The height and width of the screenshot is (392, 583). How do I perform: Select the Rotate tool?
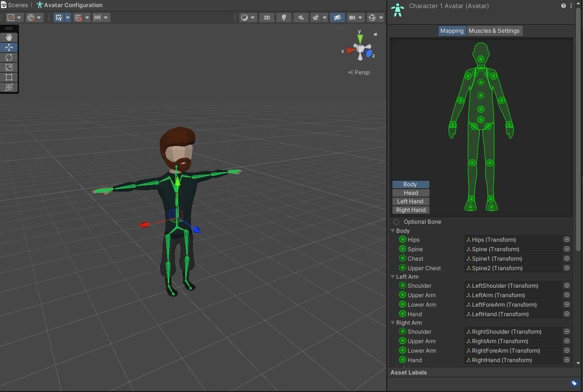[9, 57]
